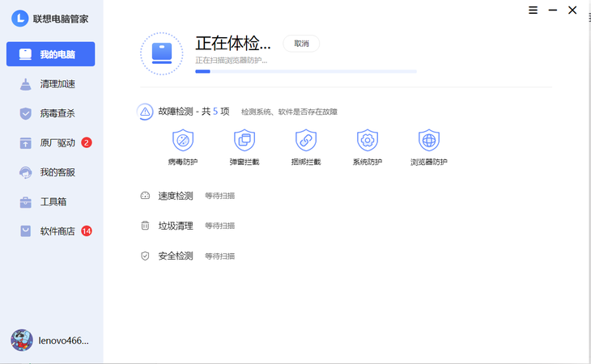Click the Lenovo PC Manager logo icon
The width and height of the screenshot is (591, 364).
point(20,18)
